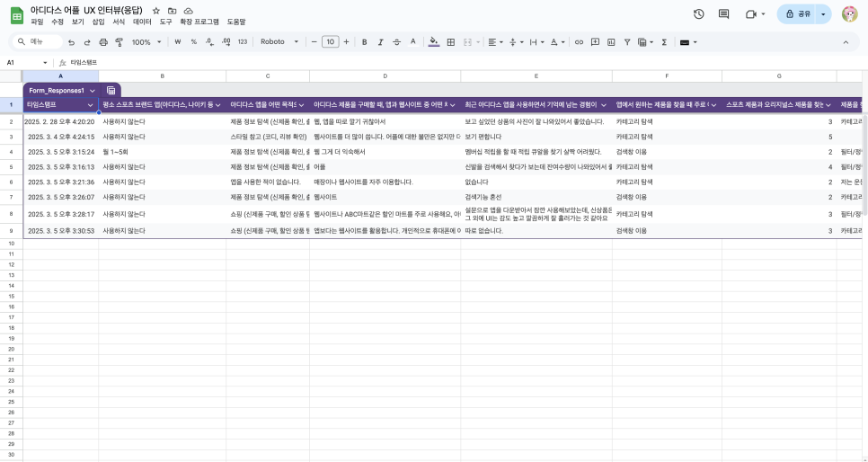Format as percent
This screenshot has width=868, height=462.
click(194, 42)
